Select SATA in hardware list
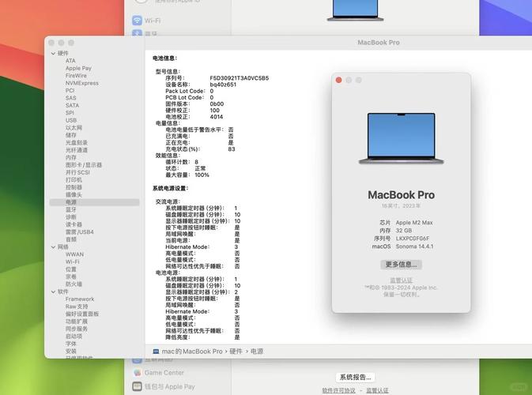Viewport: 532px width, 395px height. [x=72, y=105]
